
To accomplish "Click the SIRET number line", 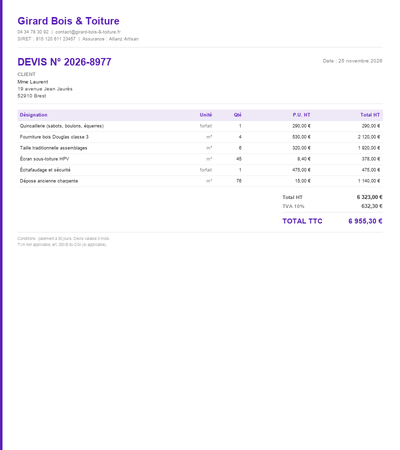I will pos(47,39).
